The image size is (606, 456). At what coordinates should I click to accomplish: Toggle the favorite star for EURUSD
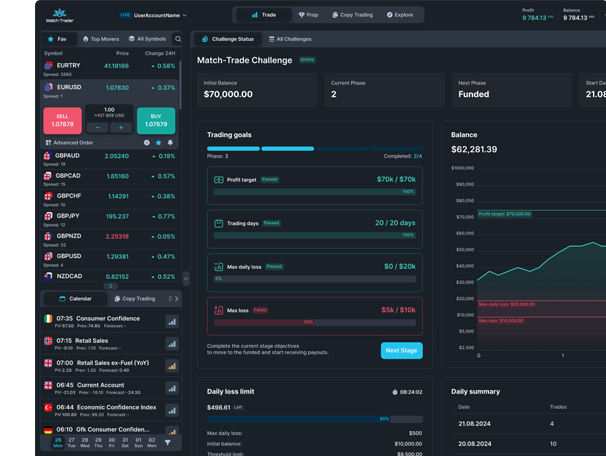click(x=158, y=143)
